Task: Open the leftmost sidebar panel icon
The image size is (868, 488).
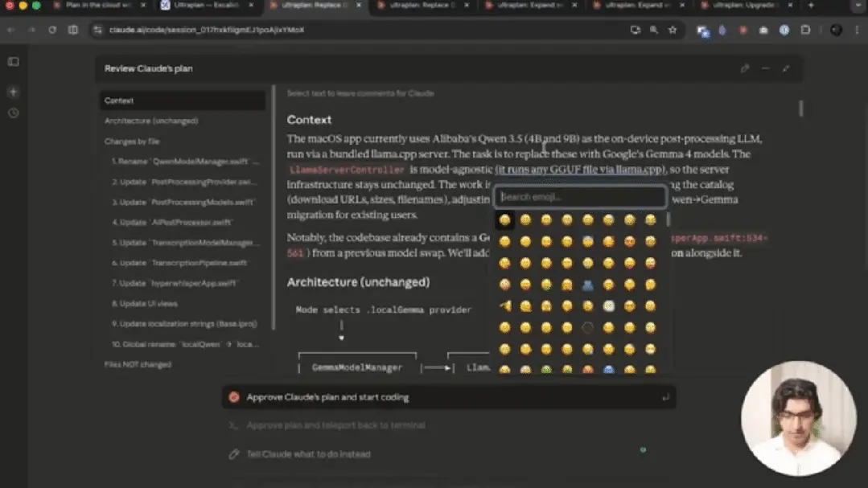Action: (12, 61)
